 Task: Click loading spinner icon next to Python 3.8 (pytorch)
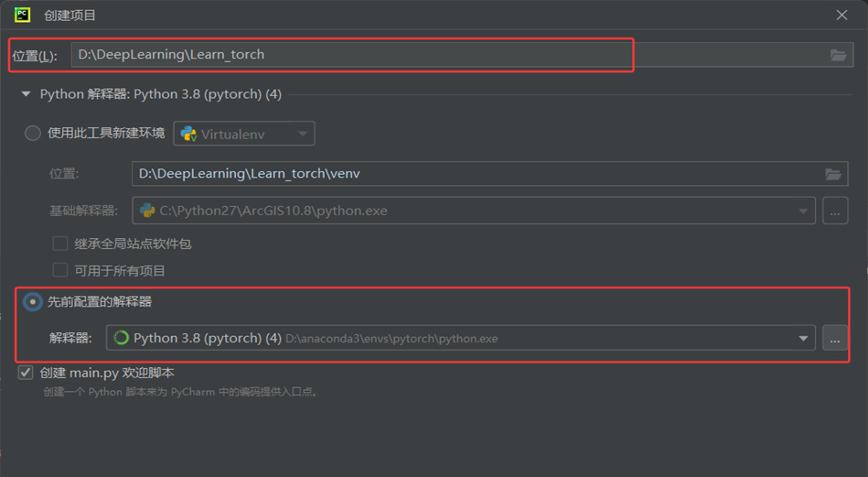pyautogui.click(x=121, y=338)
